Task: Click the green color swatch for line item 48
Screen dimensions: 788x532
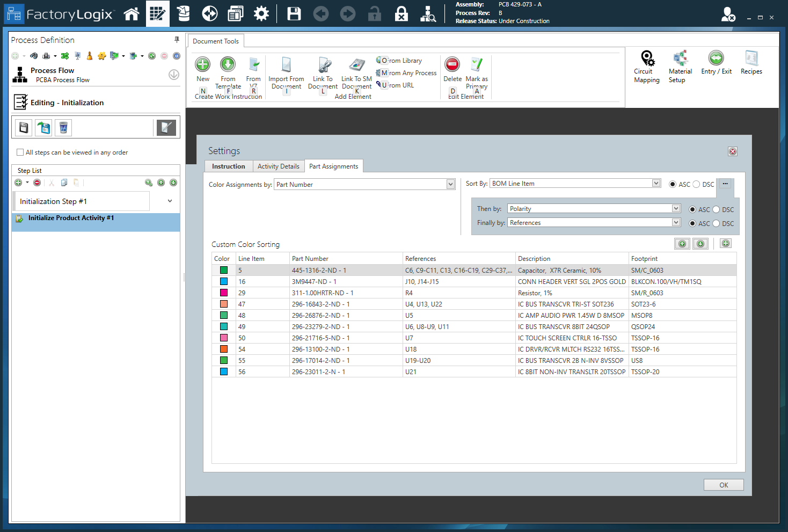Action: 223,315
